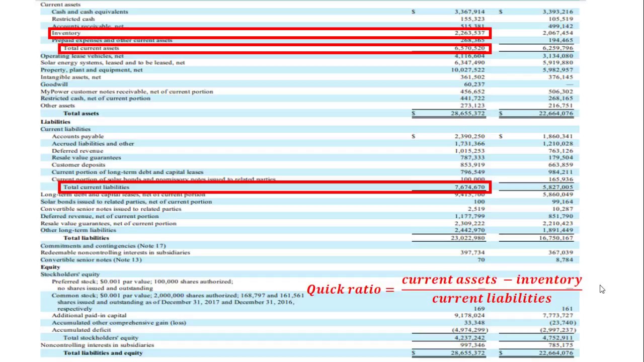Select the "Other long-term liabilities" row label

(78, 230)
